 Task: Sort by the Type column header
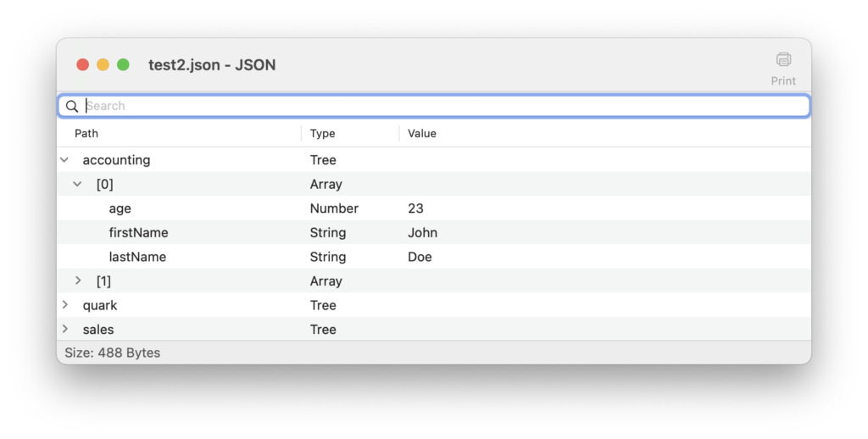[x=322, y=133]
